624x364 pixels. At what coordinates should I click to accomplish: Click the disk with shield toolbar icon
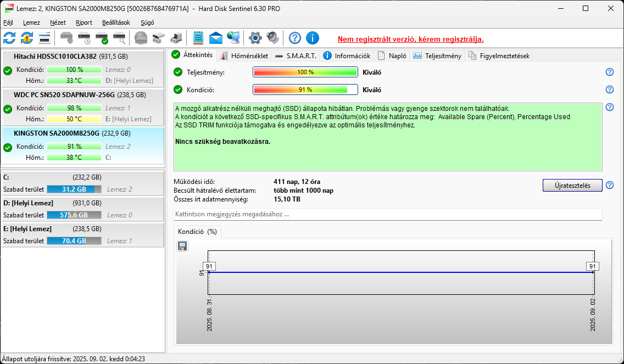tap(66, 38)
